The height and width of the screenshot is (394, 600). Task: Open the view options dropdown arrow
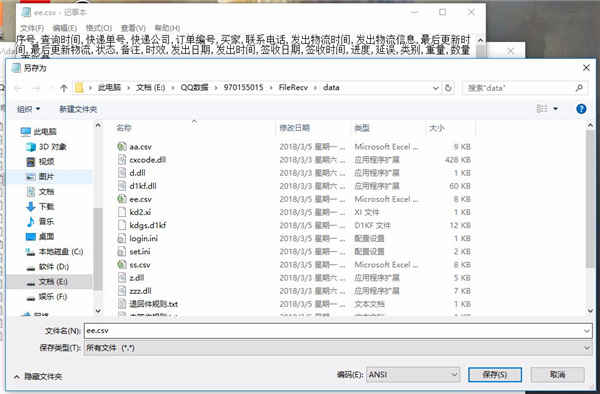click(555, 109)
